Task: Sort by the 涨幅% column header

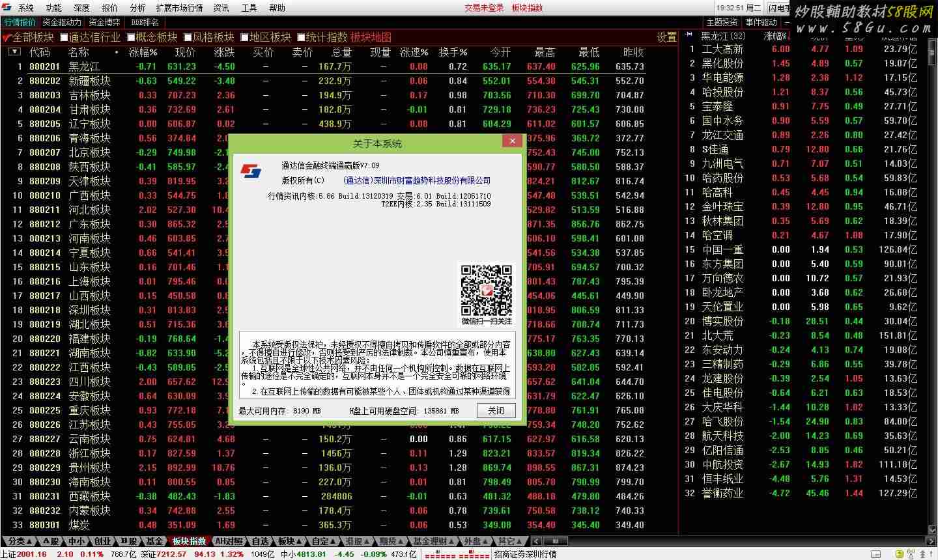Action: [x=143, y=52]
